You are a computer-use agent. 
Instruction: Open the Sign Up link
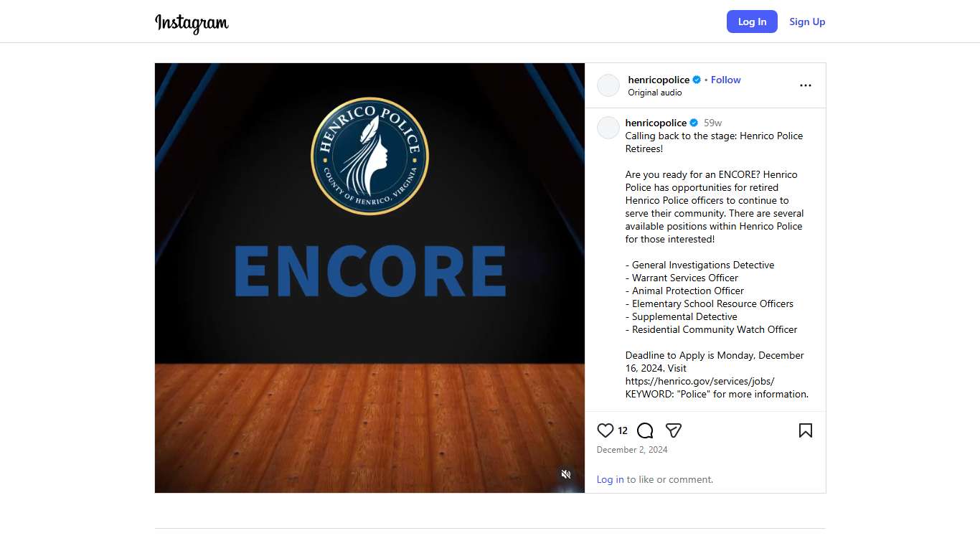(807, 22)
